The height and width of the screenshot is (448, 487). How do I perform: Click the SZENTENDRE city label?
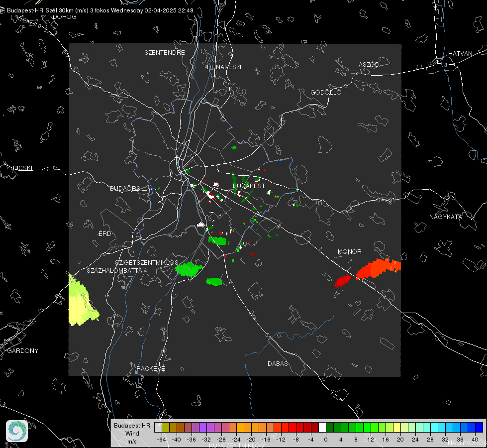point(164,53)
